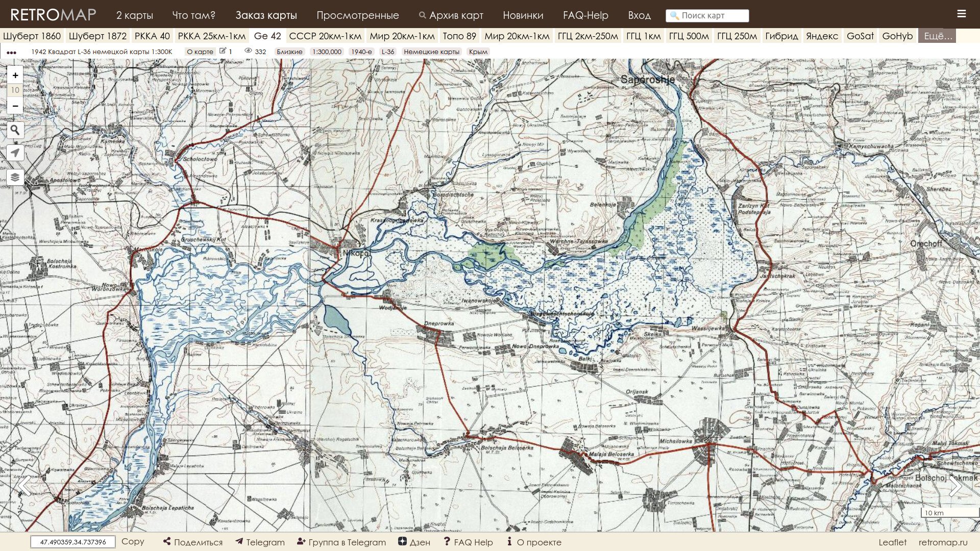Screen dimensions: 980x551
Task: Switch to ГГЦ 500м map layer
Action: pyautogui.click(x=689, y=36)
